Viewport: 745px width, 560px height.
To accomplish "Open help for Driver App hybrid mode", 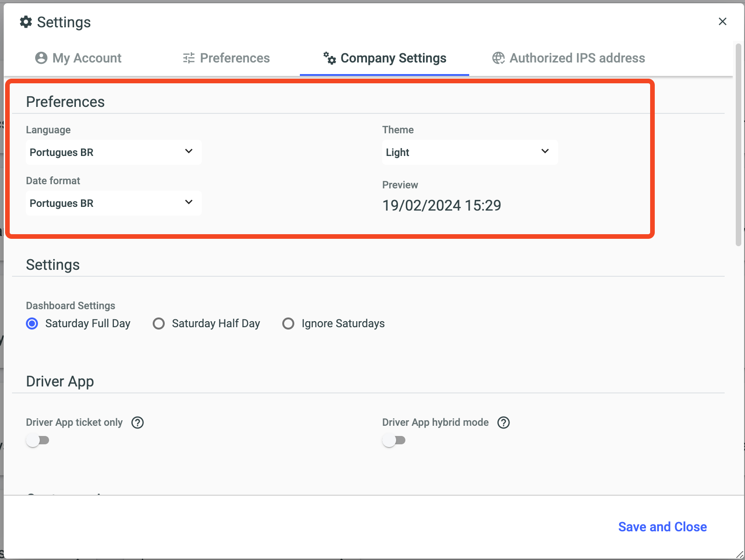I will [x=503, y=423].
